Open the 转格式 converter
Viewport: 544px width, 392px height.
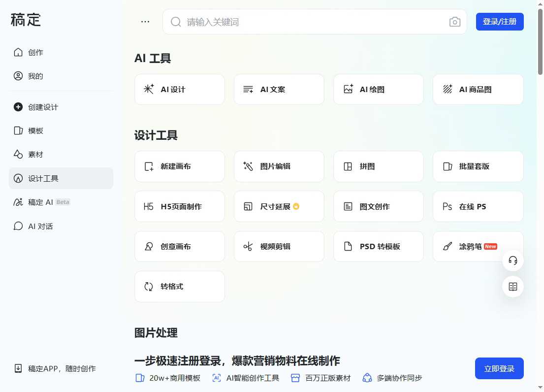179,286
